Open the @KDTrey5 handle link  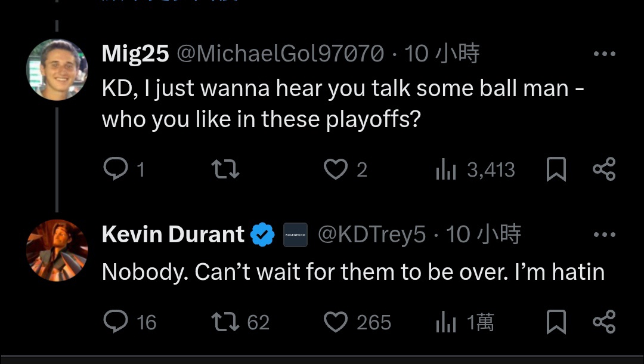(371, 235)
